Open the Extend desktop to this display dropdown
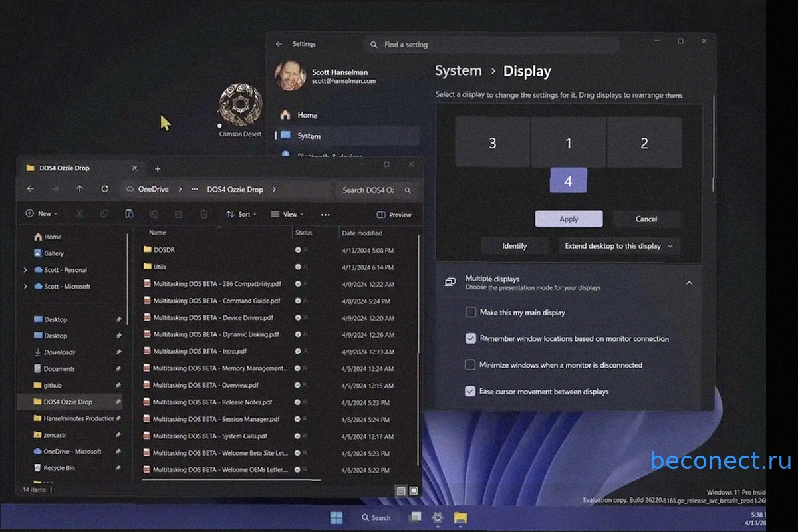Image resolution: width=798 pixels, height=532 pixels. (x=619, y=246)
